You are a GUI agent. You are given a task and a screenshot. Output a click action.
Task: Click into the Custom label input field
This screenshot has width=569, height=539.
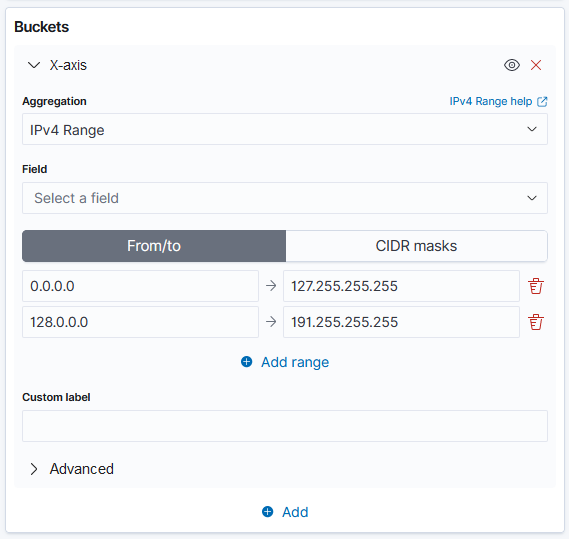point(285,426)
